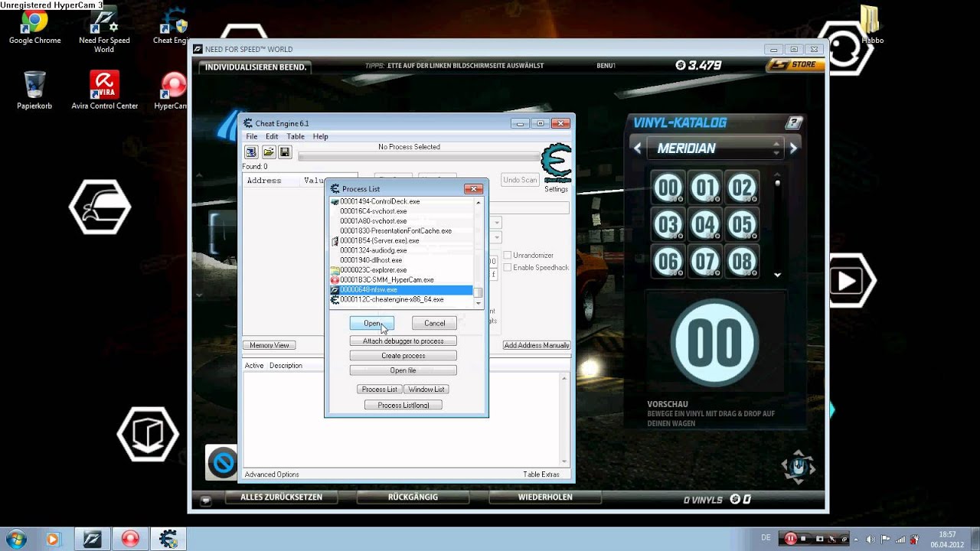
Task: Click Open file button in Process List
Action: click(x=403, y=370)
